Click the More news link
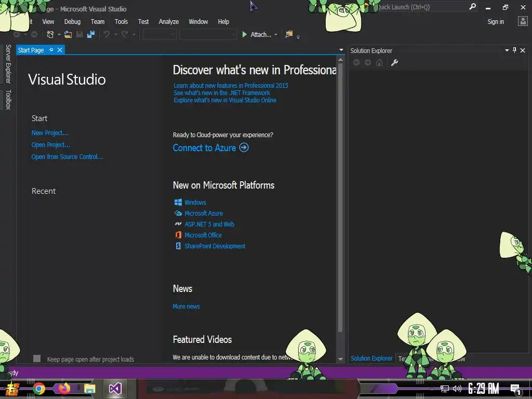532x399 pixels. pyautogui.click(x=187, y=307)
